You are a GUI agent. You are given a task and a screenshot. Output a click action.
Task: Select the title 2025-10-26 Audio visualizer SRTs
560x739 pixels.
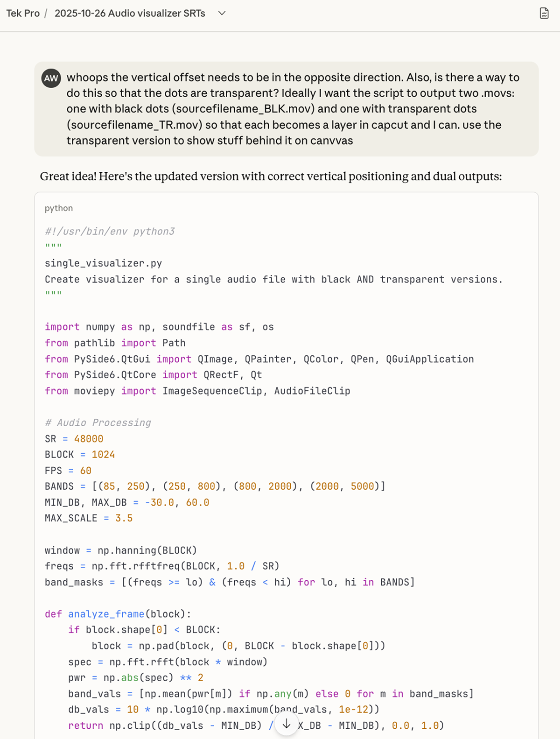click(x=129, y=14)
